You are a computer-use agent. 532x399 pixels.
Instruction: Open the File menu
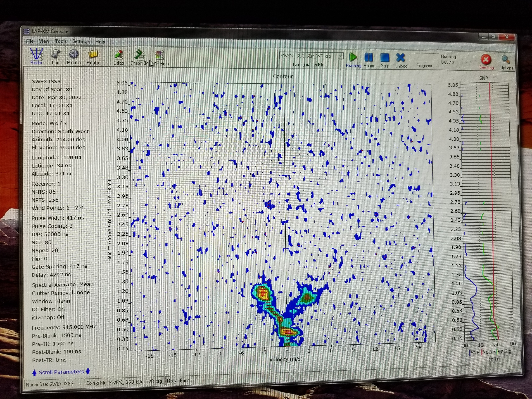30,41
